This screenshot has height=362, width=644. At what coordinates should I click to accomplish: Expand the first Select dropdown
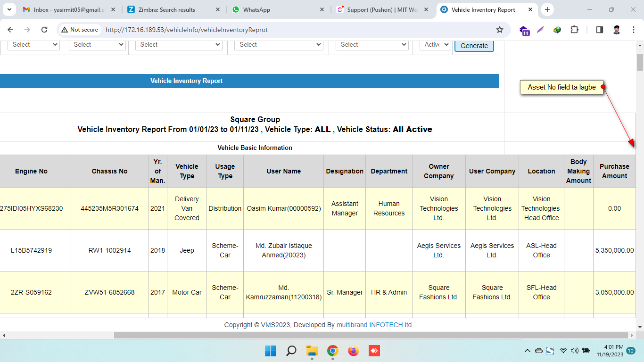(x=33, y=45)
